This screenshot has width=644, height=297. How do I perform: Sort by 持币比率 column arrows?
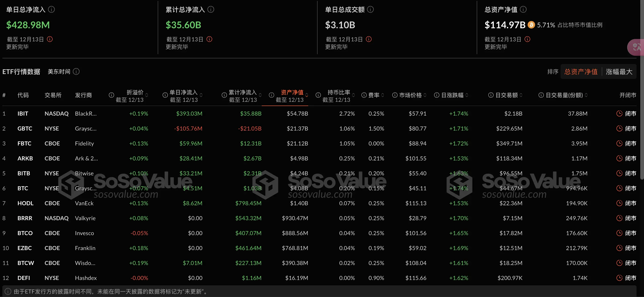(354, 95)
